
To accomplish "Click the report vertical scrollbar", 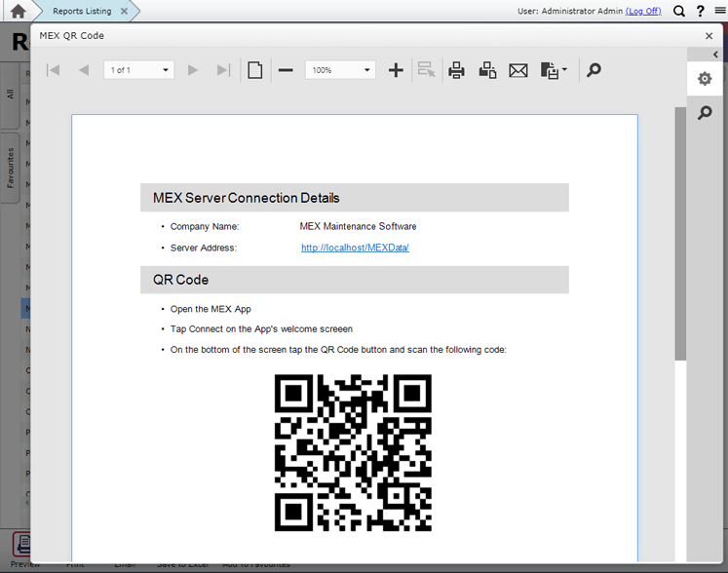I will pyautogui.click(x=679, y=234).
